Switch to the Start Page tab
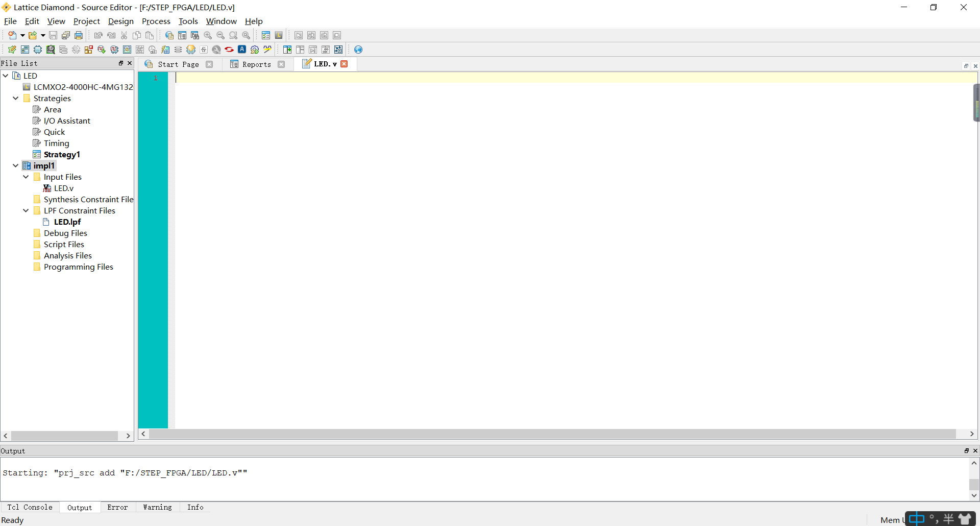980x526 pixels. click(178, 64)
